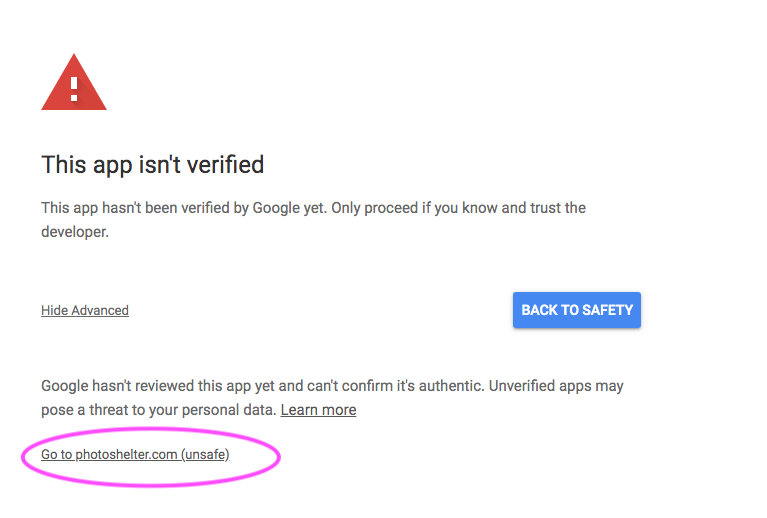Screen dimensions: 767x518
Task: Open the Learn more link
Action: 318,410
